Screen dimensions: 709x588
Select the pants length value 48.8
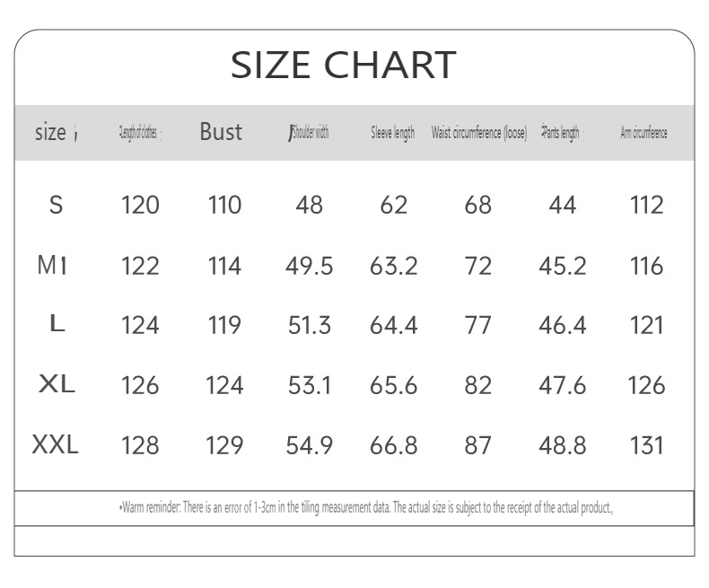point(562,445)
